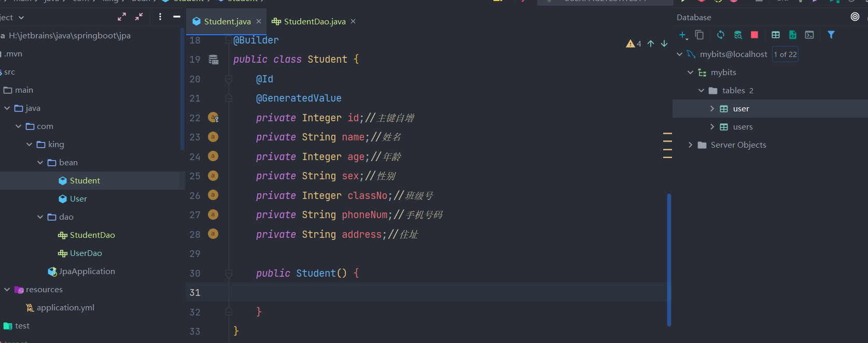
Task: Fold the Student() constructor at line 30
Action: coord(229,273)
